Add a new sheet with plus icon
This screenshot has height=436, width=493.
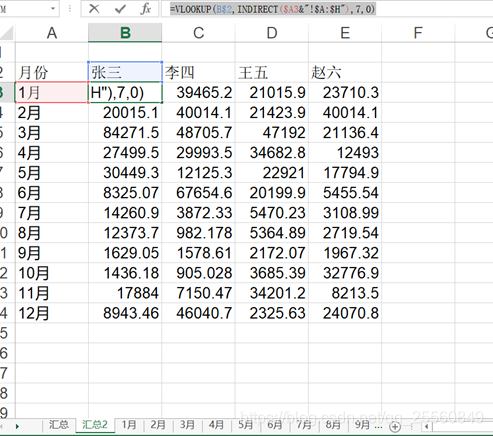click(x=395, y=426)
